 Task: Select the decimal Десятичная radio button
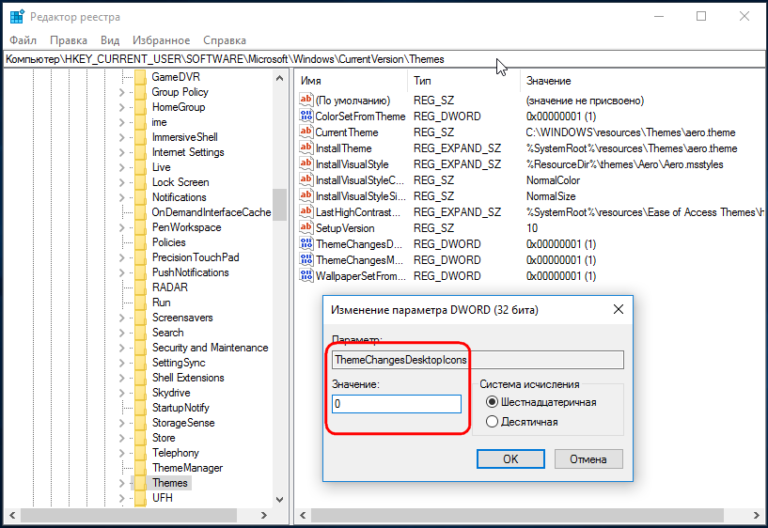pyautogui.click(x=491, y=422)
